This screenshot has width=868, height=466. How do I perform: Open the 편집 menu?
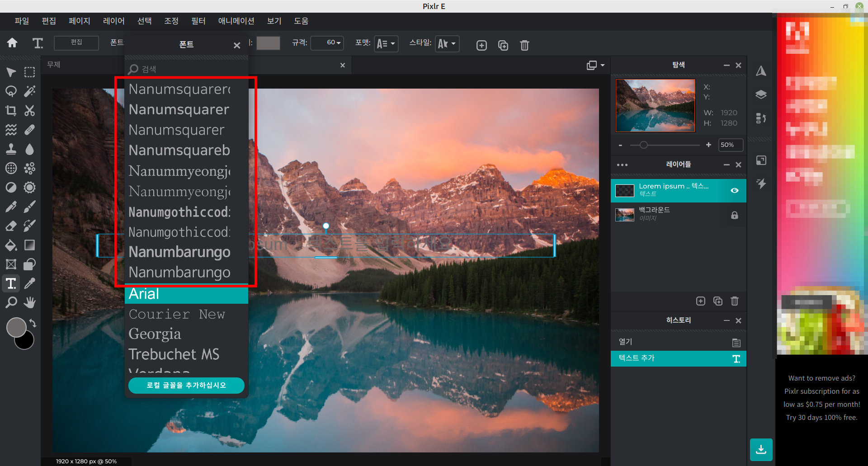[49, 21]
